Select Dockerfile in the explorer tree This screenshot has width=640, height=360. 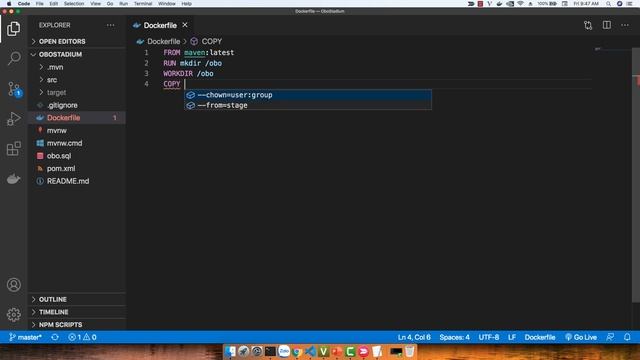pyautogui.click(x=77, y=118)
